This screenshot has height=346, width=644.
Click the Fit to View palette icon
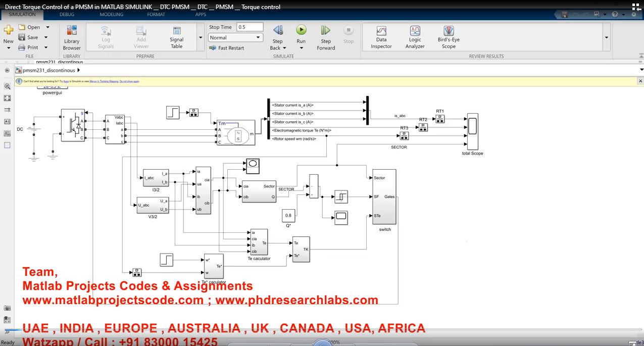coord(7,98)
